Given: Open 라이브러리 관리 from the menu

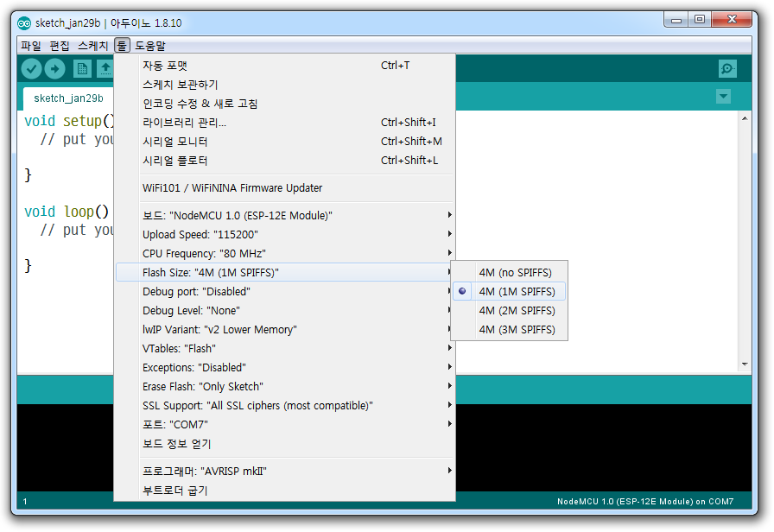Looking at the screenshot, I should click(x=285, y=123).
